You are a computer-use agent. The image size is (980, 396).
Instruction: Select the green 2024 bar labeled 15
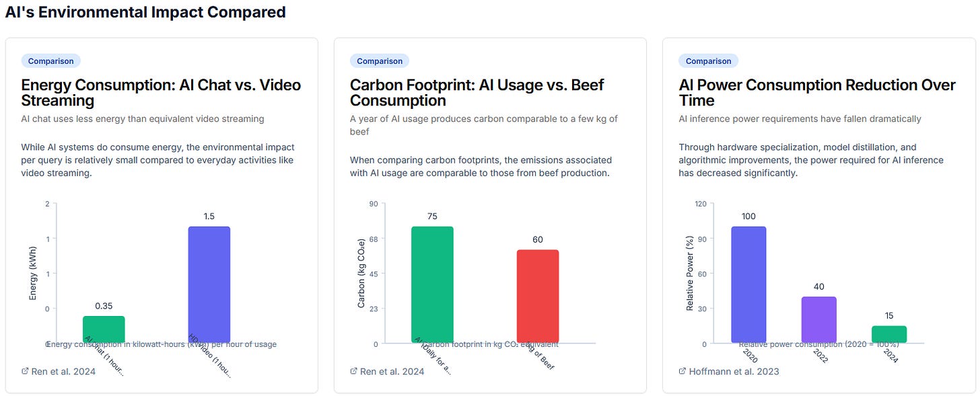(889, 334)
